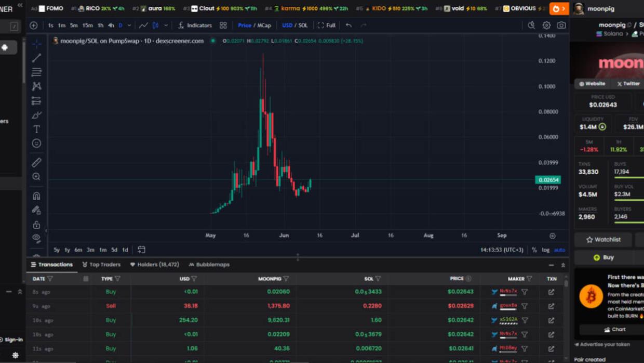Open go-to-date calendar icon
This screenshot has width=644, height=363.
pos(141,250)
